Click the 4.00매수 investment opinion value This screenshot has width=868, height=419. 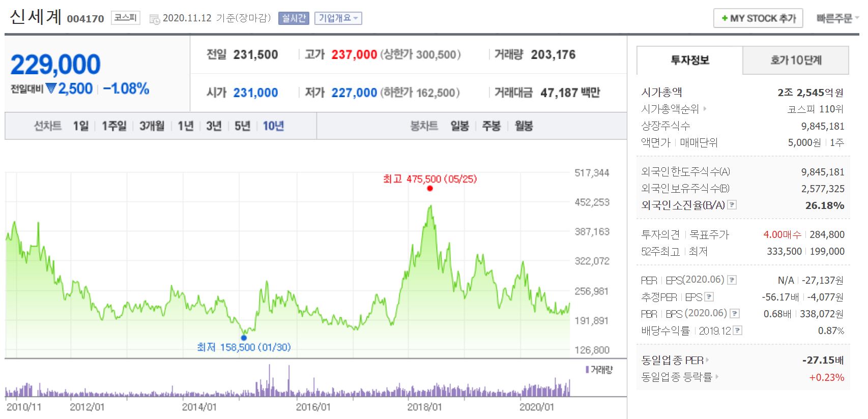click(x=782, y=235)
